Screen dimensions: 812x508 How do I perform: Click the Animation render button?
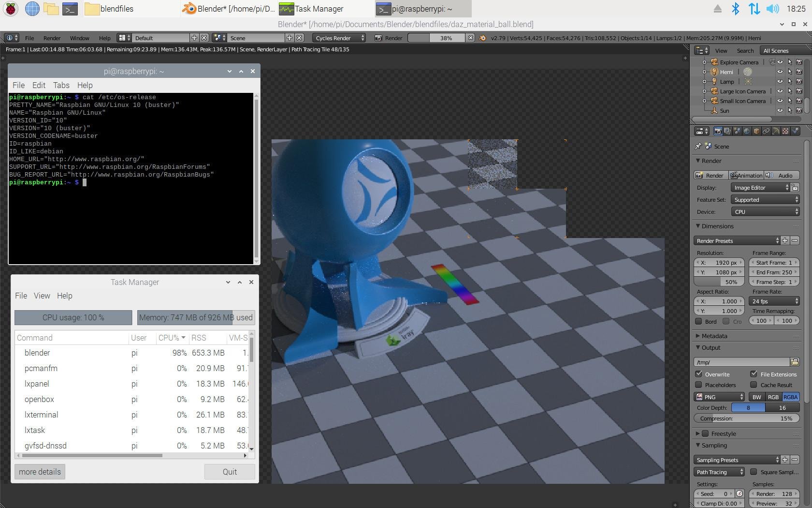click(x=746, y=175)
